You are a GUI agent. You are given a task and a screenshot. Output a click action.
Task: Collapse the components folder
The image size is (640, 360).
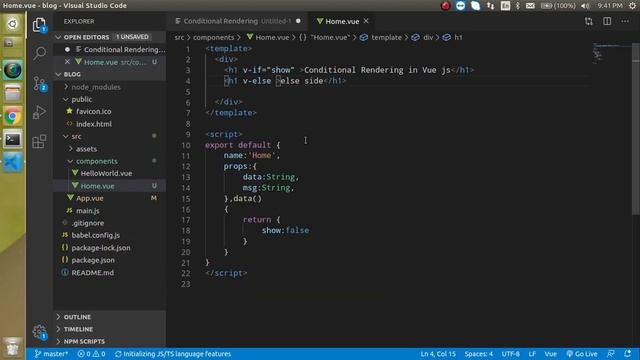coord(109,161)
